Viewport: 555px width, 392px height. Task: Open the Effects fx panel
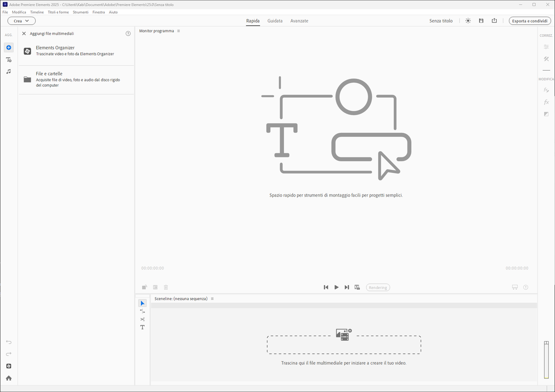546,102
